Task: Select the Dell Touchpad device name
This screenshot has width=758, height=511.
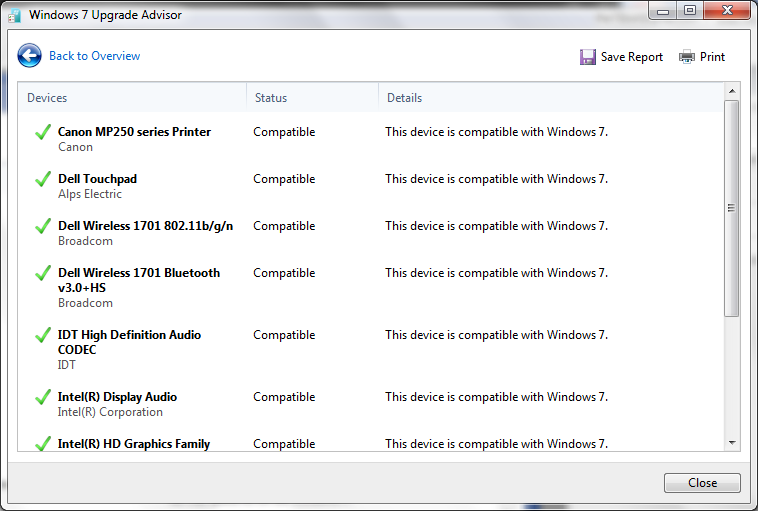Action: click(x=97, y=179)
